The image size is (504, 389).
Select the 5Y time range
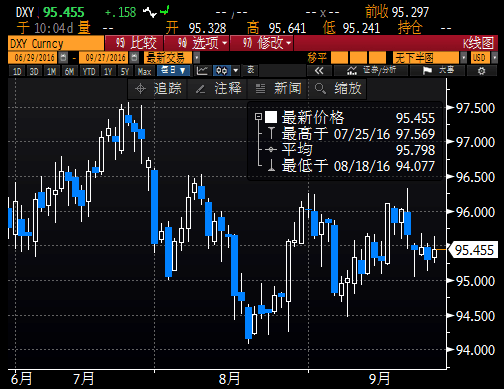point(125,71)
